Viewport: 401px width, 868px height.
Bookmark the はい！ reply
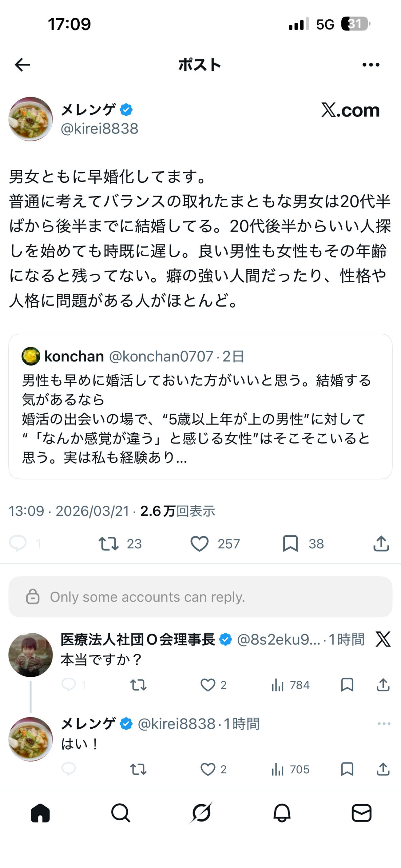point(347,769)
